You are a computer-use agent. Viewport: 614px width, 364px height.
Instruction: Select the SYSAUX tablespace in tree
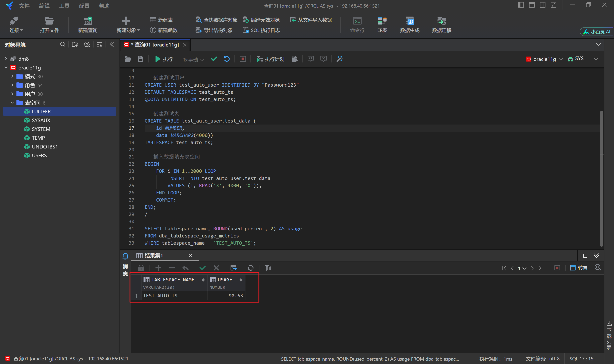[41, 120]
